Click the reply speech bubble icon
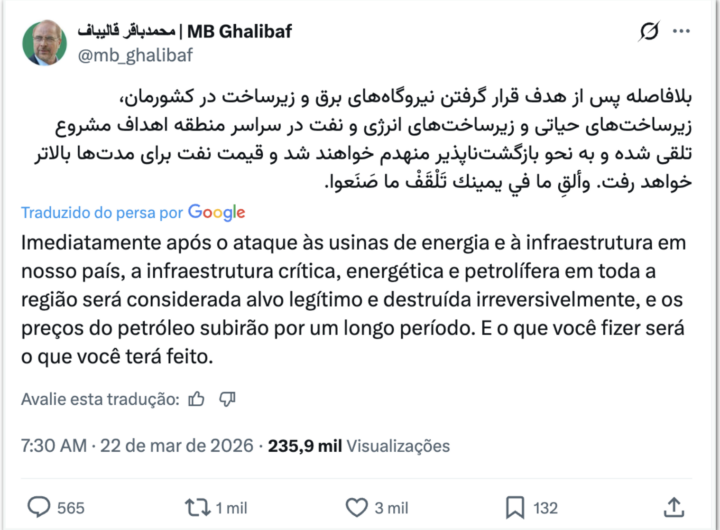Screen dimensions: 720x530 pos(40,507)
